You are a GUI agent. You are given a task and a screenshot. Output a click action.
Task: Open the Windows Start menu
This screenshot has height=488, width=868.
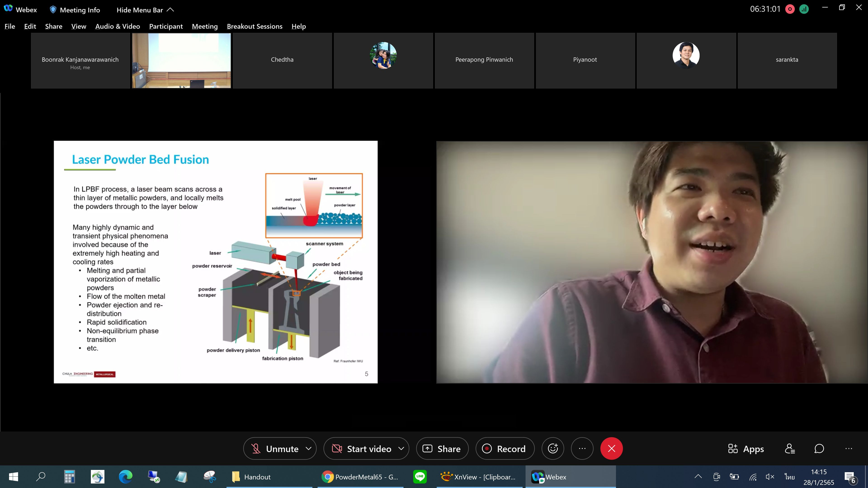14,477
